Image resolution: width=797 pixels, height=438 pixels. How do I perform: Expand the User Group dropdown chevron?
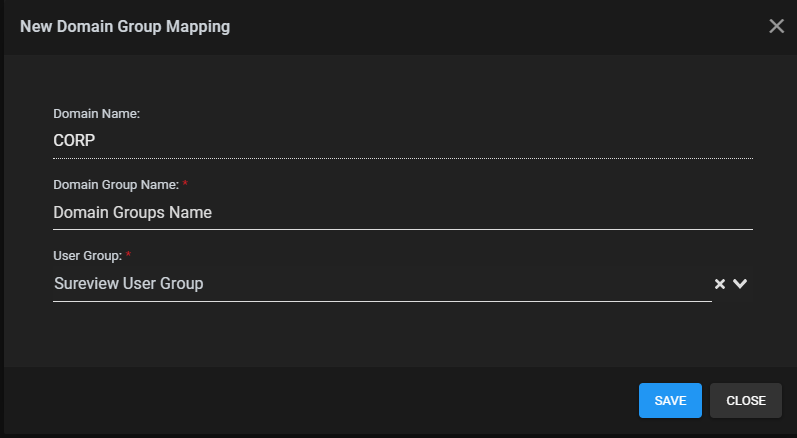coord(740,284)
